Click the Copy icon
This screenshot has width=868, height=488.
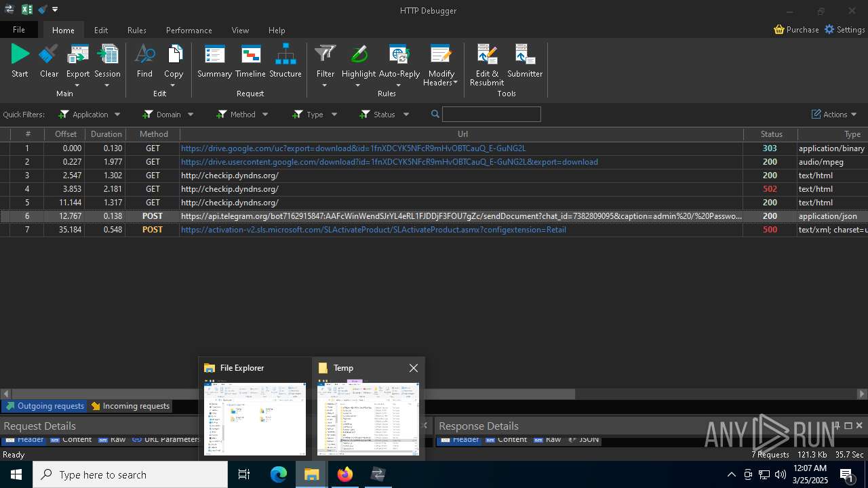tap(174, 54)
